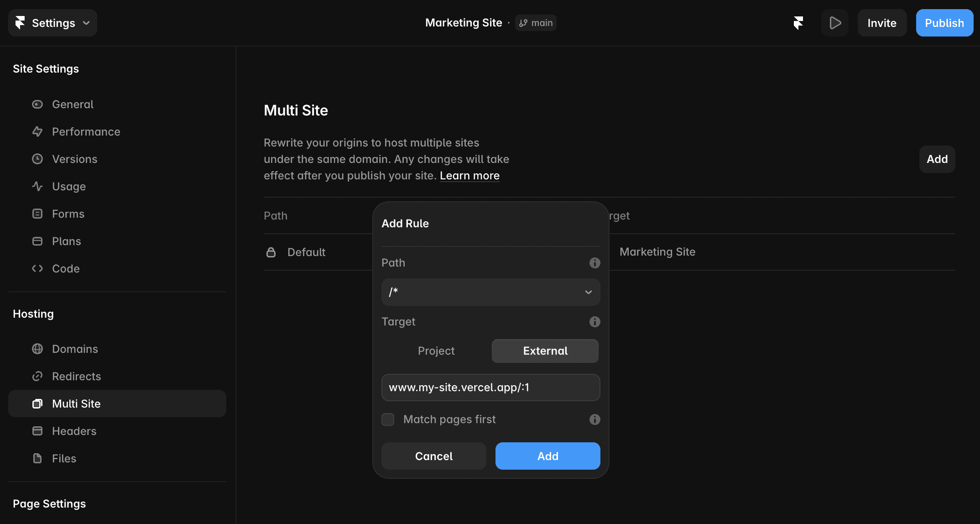This screenshot has height=524, width=980.
Task: Click the Marketing Site project title
Action: pyautogui.click(x=464, y=23)
